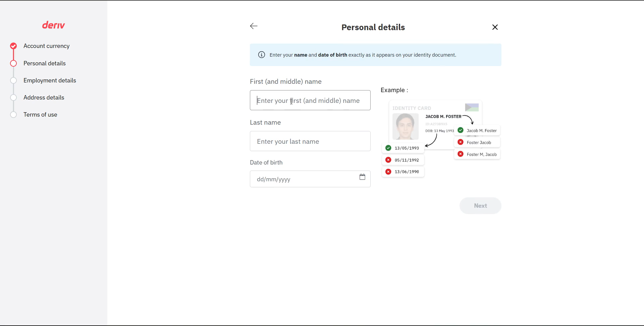Click the 'Jacob M. Foster' example name
644x326 pixels.
pos(482,131)
